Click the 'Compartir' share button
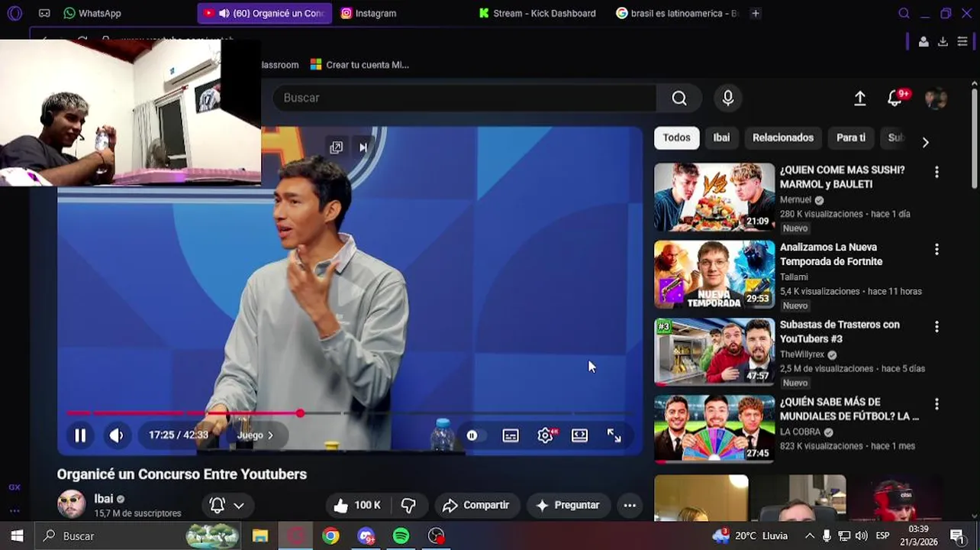 pos(477,505)
